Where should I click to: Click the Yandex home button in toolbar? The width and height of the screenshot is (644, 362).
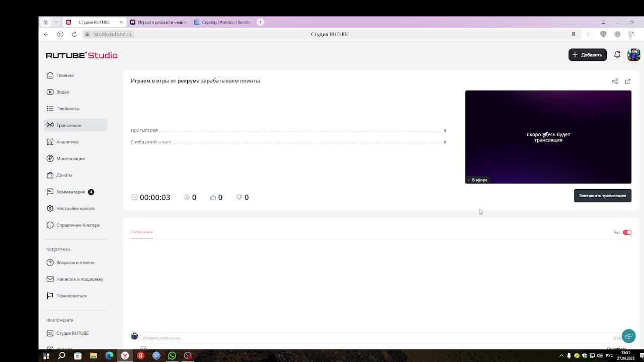pyautogui.click(x=60, y=34)
